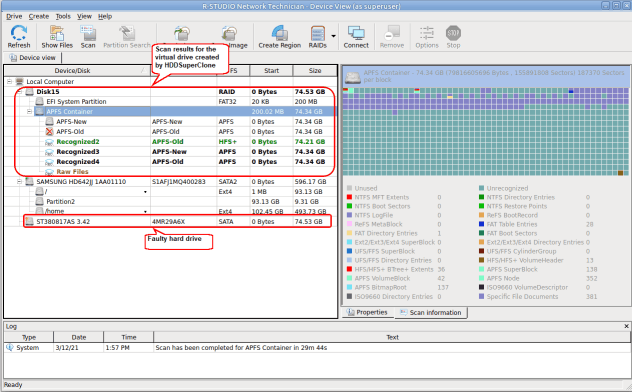Collapse the SAMSUNG HD642JJ drive node

pyautogui.click(x=19, y=182)
